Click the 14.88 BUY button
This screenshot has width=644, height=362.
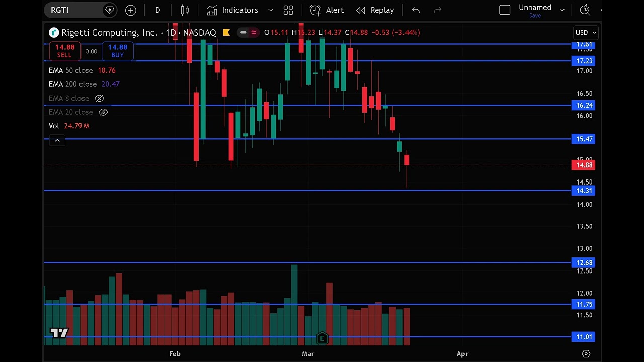(x=118, y=51)
